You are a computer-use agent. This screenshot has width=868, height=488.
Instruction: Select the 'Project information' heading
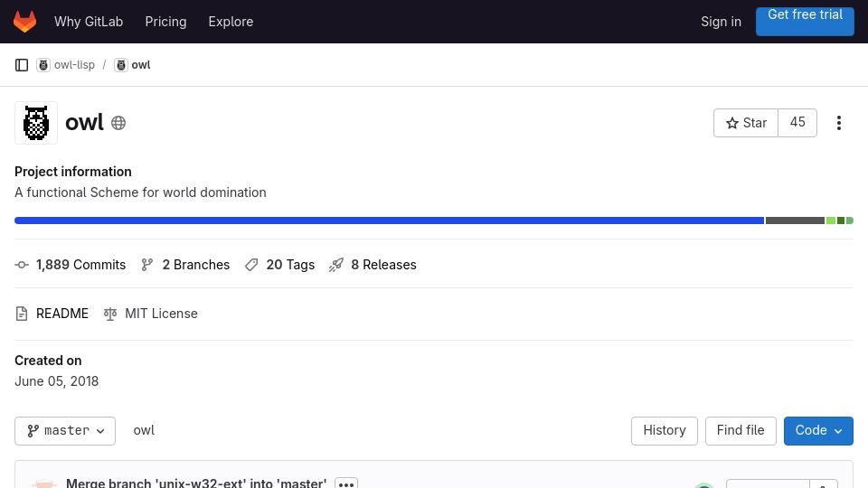pyautogui.click(x=73, y=172)
